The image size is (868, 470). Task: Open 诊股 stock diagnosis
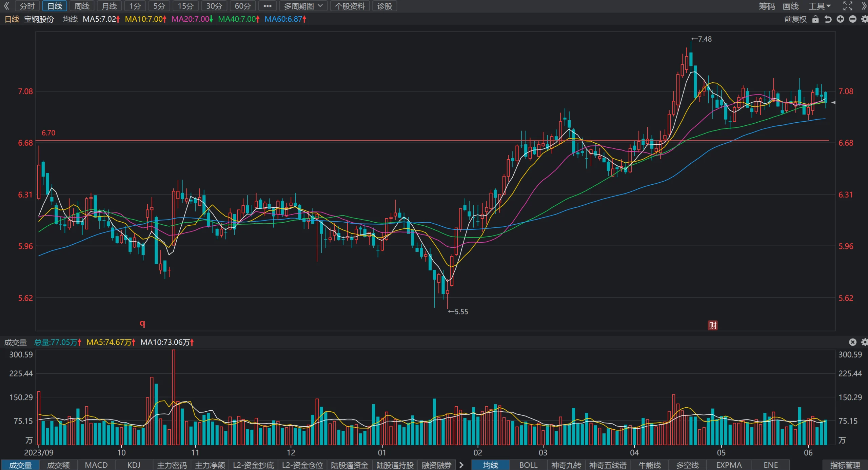tap(384, 6)
